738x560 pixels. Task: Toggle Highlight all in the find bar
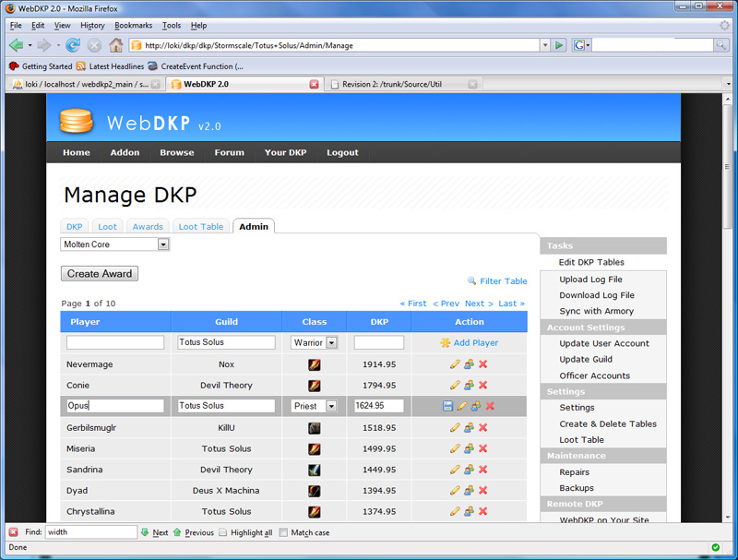[x=223, y=532]
